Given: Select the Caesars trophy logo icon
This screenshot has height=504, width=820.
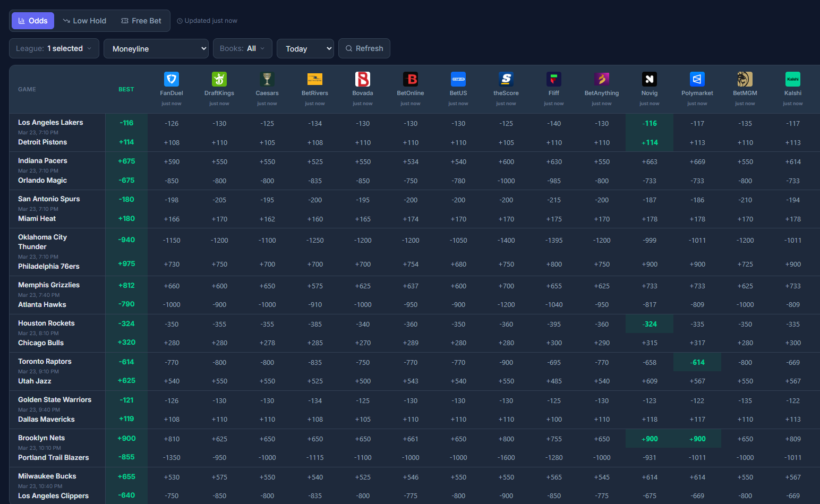Looking at the screenshot, I should coord(267,79).
